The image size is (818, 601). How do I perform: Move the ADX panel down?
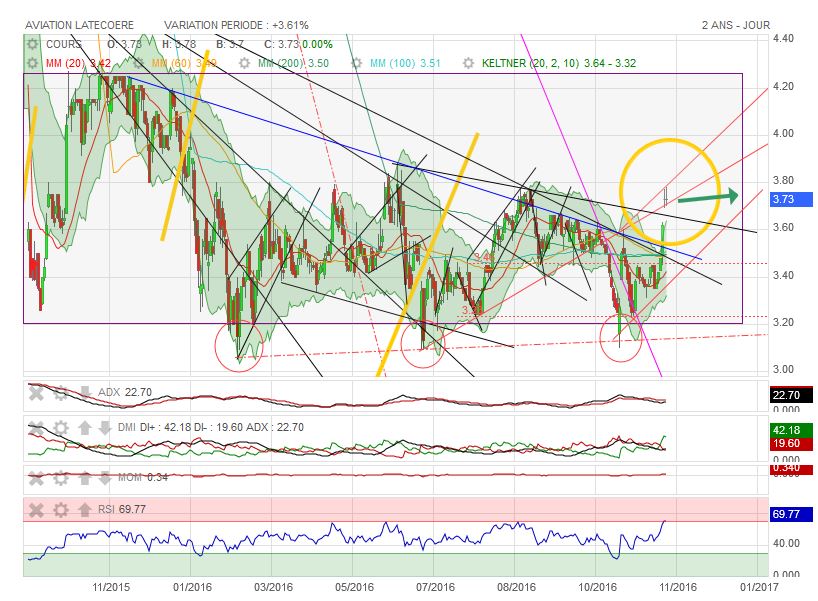coord(85,392)
